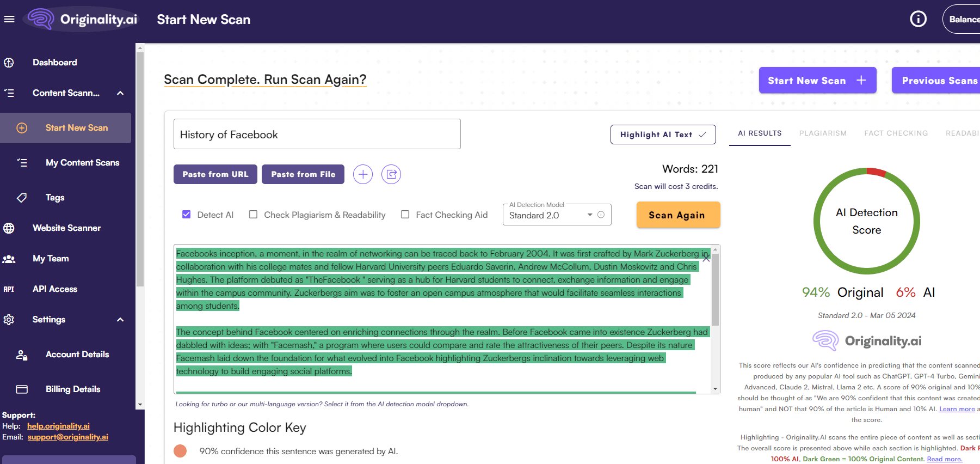Click the info icon in header

(x=918, y=20)
